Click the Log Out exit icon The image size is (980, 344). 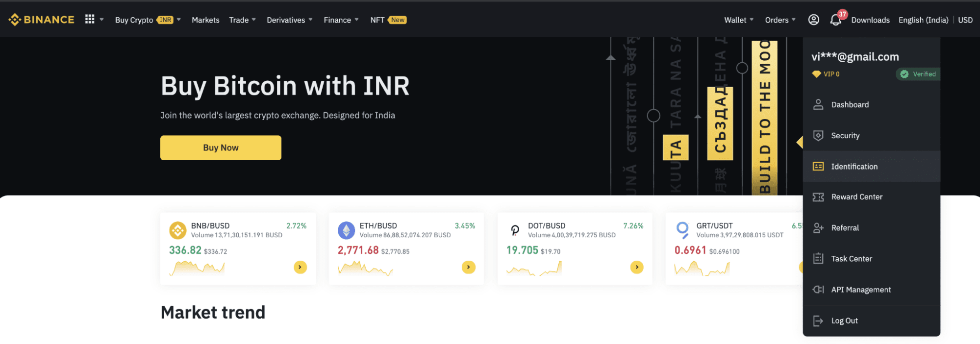[x=818, y=321]
